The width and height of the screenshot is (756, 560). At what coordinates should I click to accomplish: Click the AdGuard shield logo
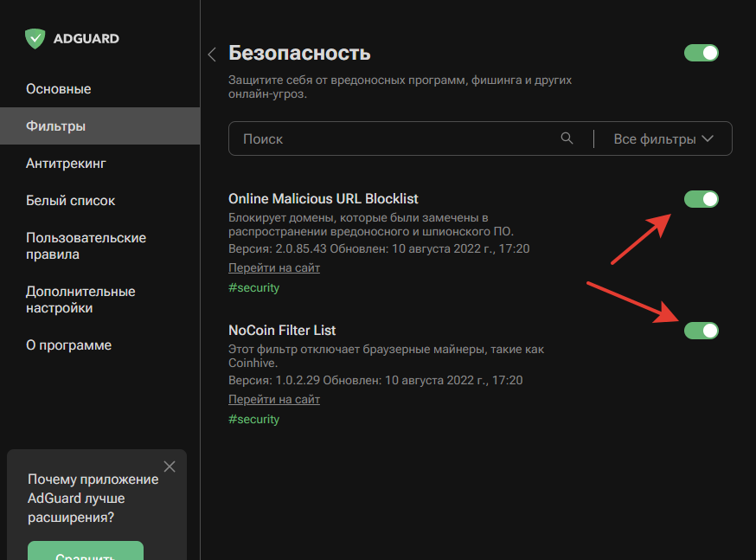click(x=35, y=39)
